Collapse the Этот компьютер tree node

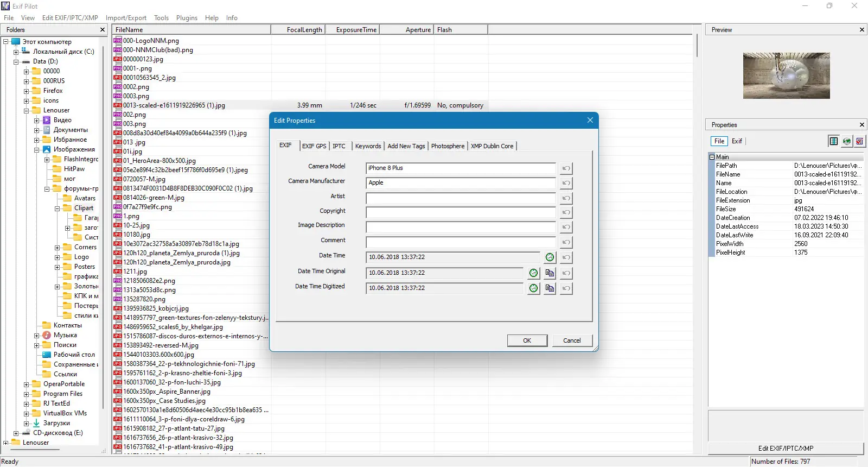6,42
